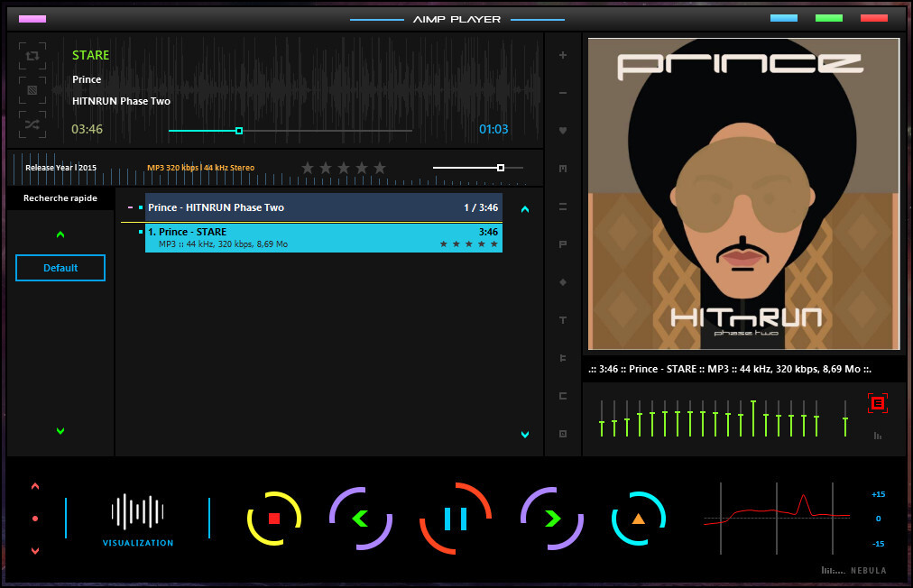Click the STARE song title

click(91, 55)
